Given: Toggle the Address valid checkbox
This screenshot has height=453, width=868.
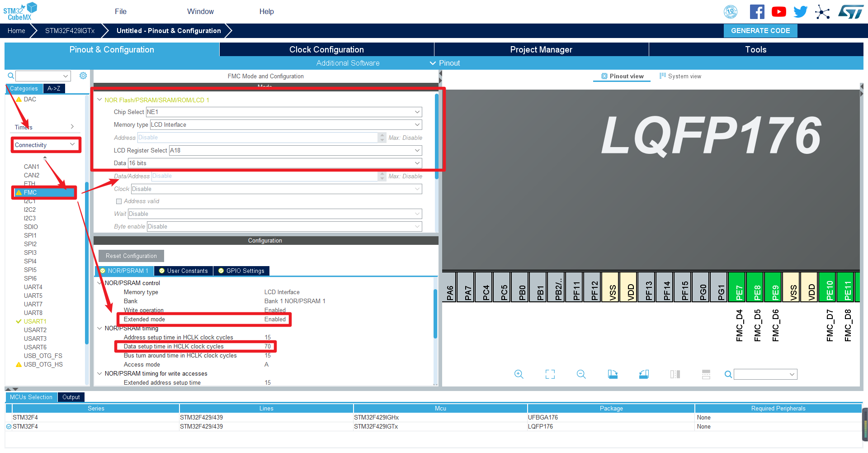Looking at the screenshot, I should pos(119,201).
